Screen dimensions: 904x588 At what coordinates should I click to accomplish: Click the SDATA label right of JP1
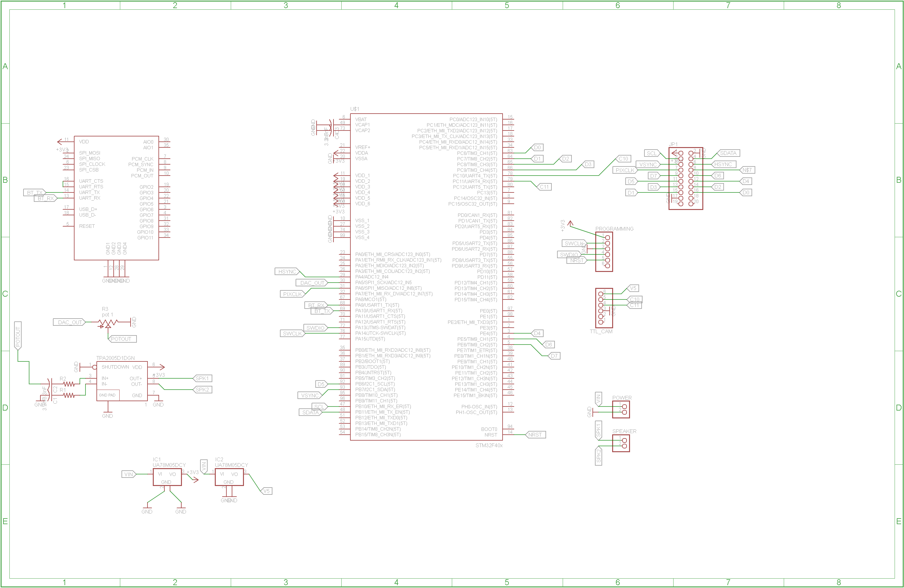(x=728, y=153)
